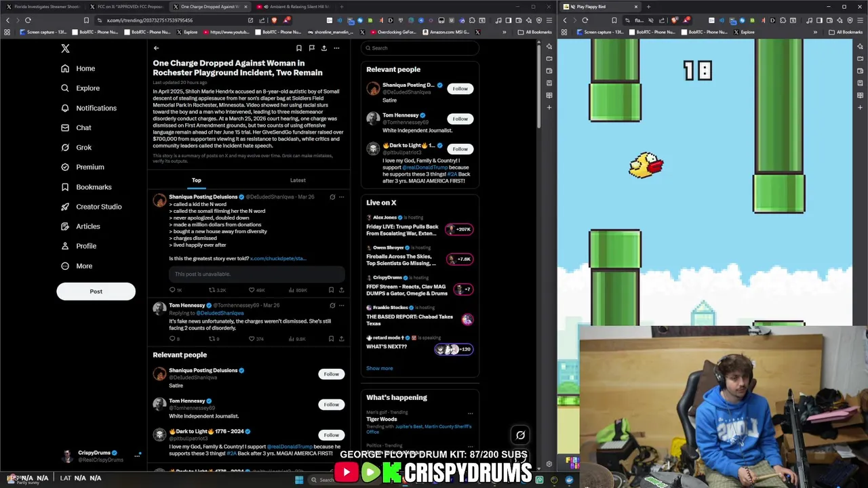
Task: Open Owen Shroyer's Fireballs Across The Skies stream
Action: [x=420, y=256]
